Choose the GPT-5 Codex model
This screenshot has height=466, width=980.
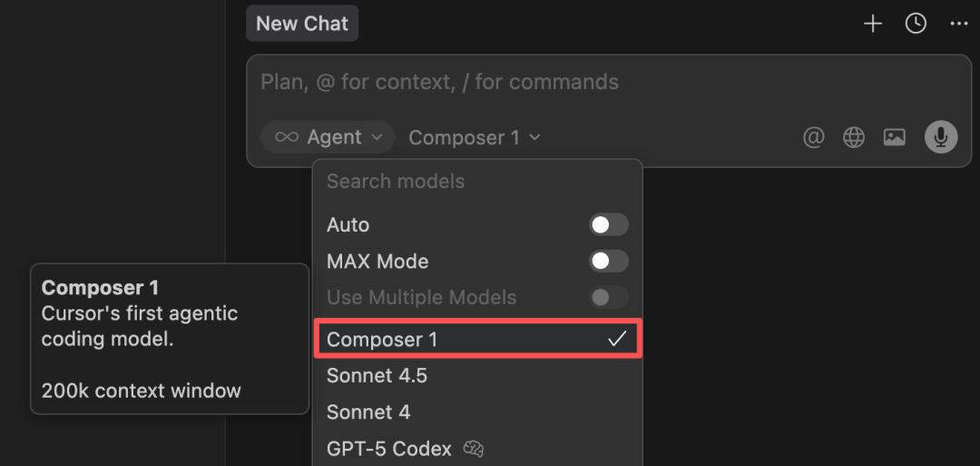point(477,449)
